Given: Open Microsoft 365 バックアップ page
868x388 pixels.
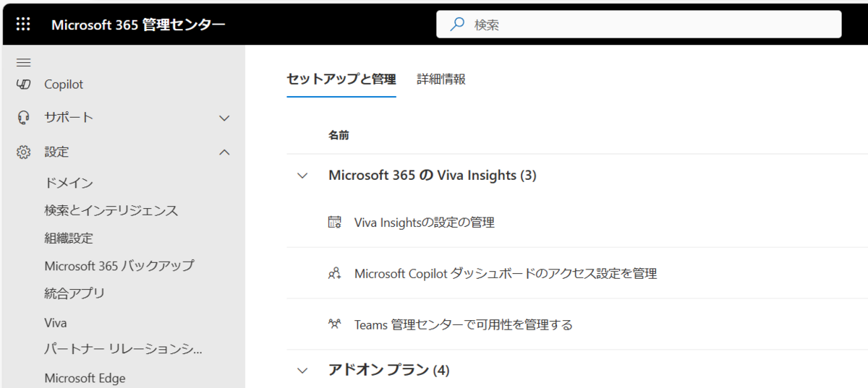Looking at the screenshot, I should pyautogui.click(x=119, y=266).
